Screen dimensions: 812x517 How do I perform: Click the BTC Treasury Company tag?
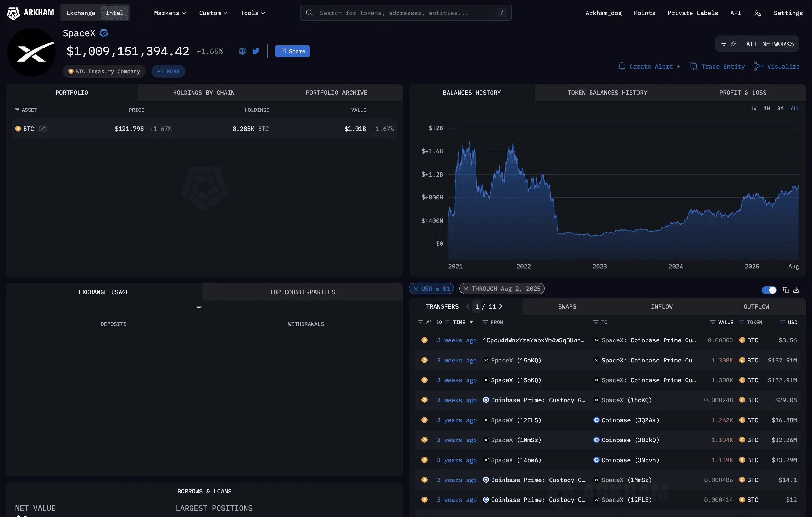[104, 71]
